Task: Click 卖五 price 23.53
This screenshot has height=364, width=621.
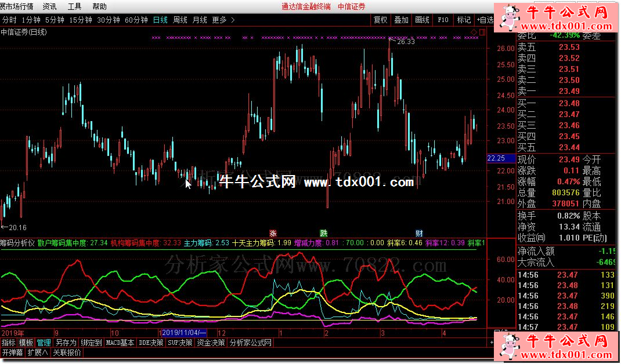Action: [x=569, y=47]
